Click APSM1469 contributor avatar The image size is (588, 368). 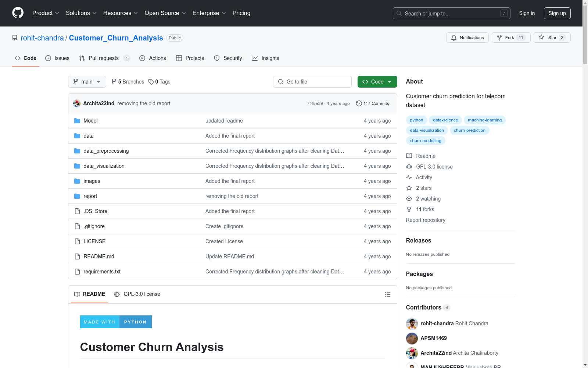click(412, 338)
